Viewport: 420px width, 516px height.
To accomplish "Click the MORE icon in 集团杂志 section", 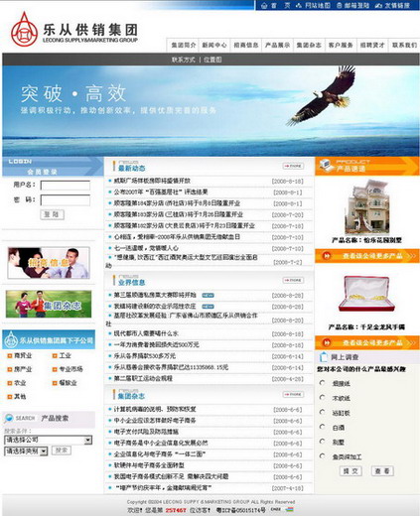I will point(293,394).
